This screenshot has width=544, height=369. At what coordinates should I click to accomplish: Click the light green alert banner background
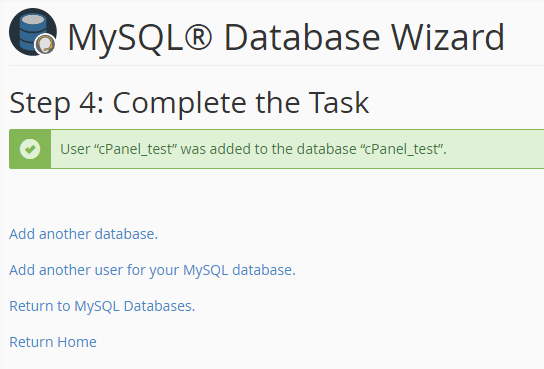pos(297,149)
